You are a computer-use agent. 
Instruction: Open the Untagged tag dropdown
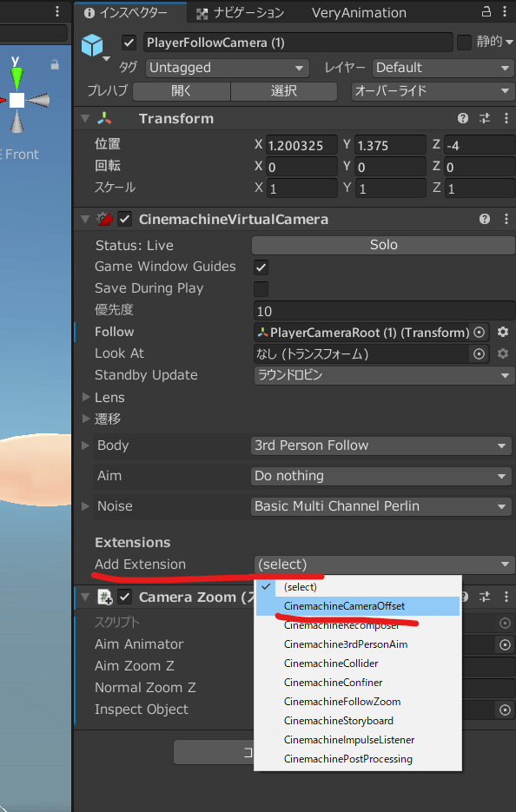[227, 68]
